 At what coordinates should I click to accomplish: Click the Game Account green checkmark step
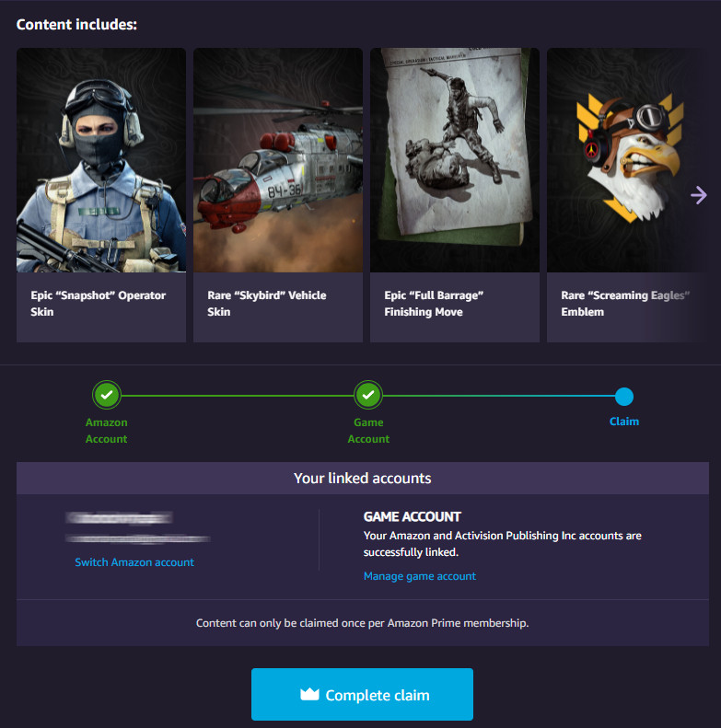pos(368,395)
